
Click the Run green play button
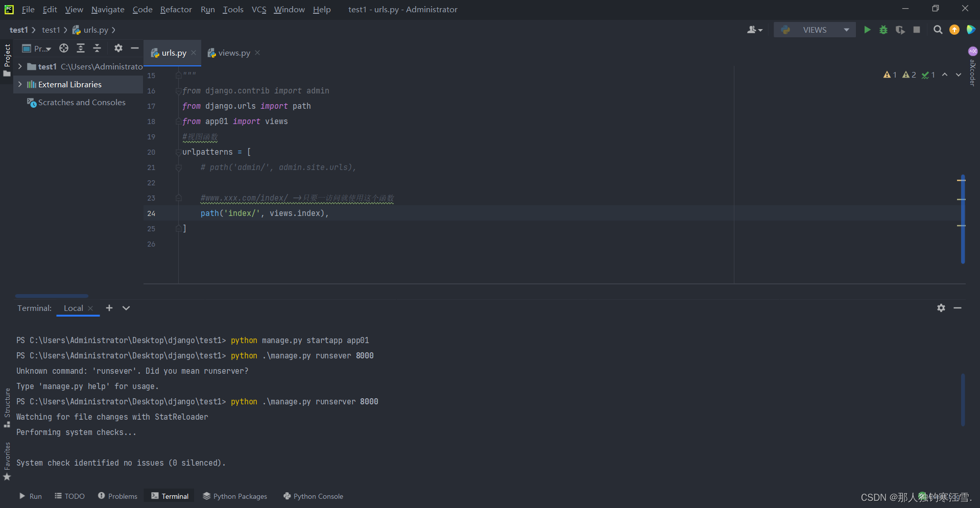867,30
